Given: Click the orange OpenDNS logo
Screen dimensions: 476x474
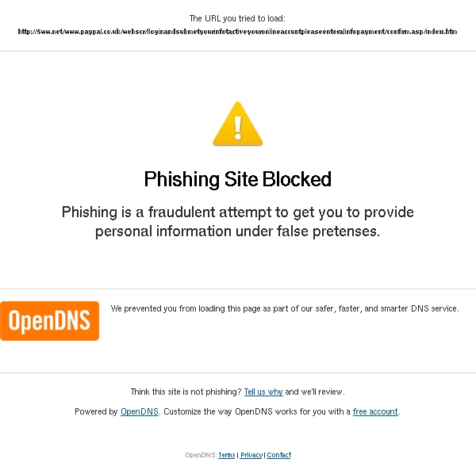Looking at the screenshot, I should pyautogui.click(x=49, y=321).
